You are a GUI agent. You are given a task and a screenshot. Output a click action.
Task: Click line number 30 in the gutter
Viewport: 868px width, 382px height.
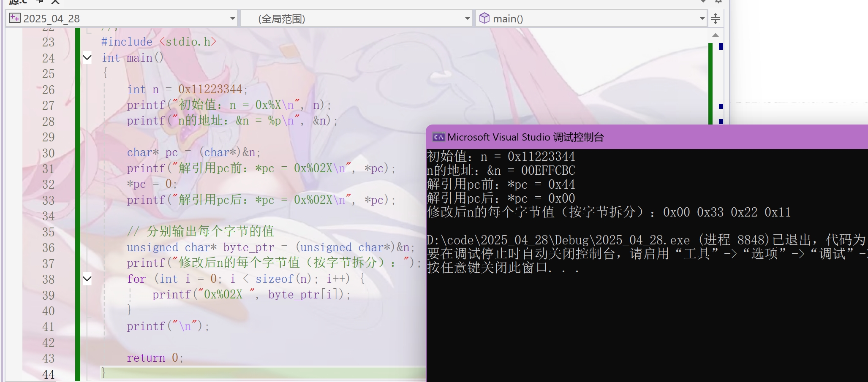(x=49, y=153)
